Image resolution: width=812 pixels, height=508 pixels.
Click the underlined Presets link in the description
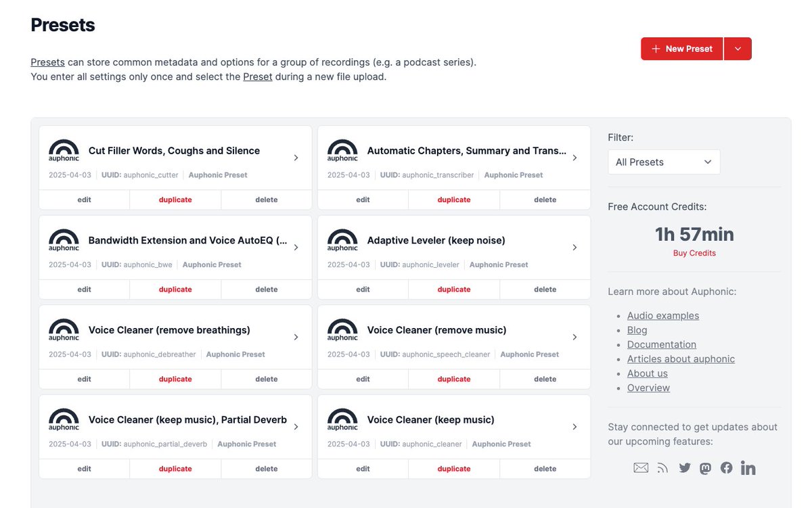[47, 62]
